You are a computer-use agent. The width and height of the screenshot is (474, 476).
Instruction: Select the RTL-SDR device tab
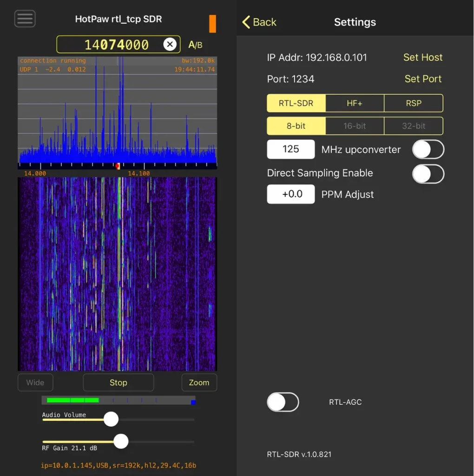[x=296, y=103]
